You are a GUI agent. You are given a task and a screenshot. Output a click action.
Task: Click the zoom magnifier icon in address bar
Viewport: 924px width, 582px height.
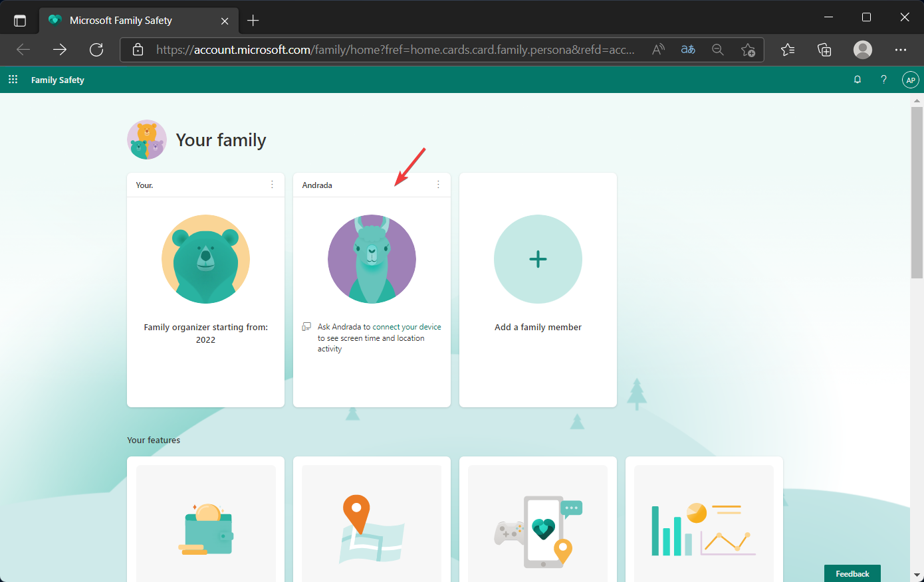click(x=717, y=50)
